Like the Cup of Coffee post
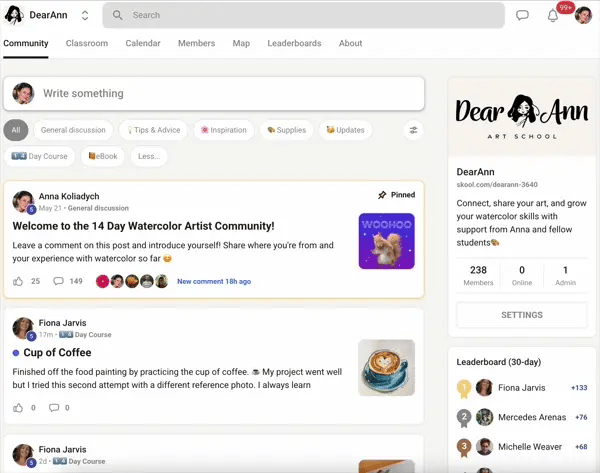 18,407
